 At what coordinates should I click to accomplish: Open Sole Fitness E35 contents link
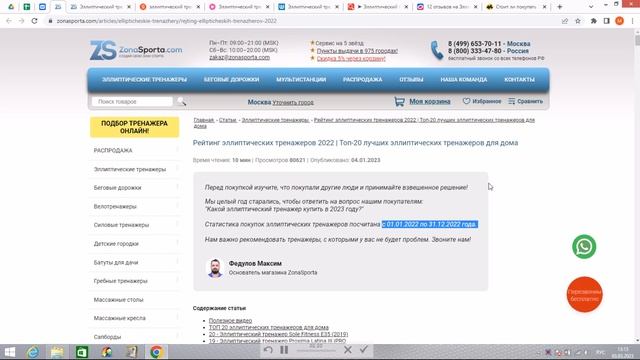coord(278,334)
